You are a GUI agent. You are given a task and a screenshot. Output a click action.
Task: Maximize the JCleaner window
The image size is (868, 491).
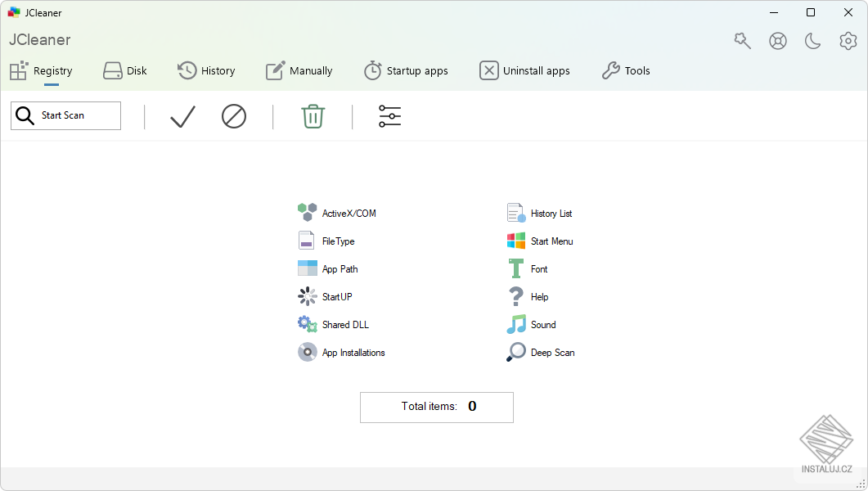pyautogui.click(x=811, y=12)
